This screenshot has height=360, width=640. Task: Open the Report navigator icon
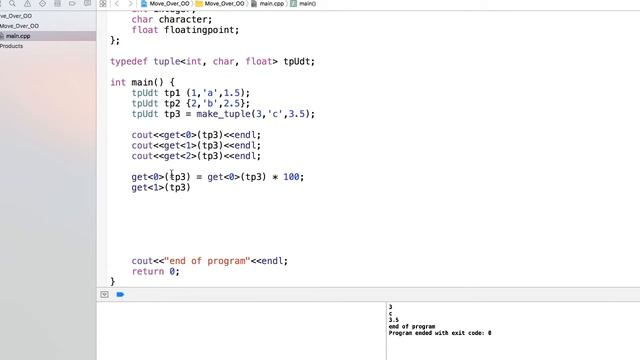click(87, 3)
